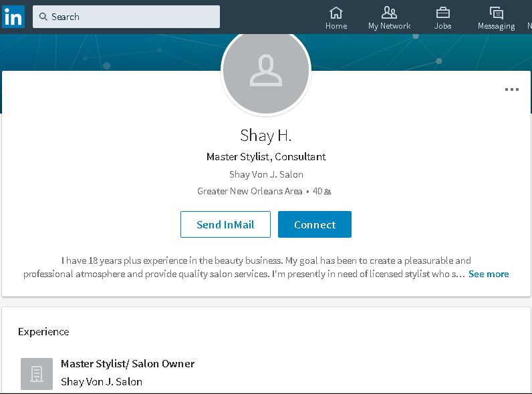Click the LinkedIn logo
Screen dimensions: 532x394
[13, 17]
